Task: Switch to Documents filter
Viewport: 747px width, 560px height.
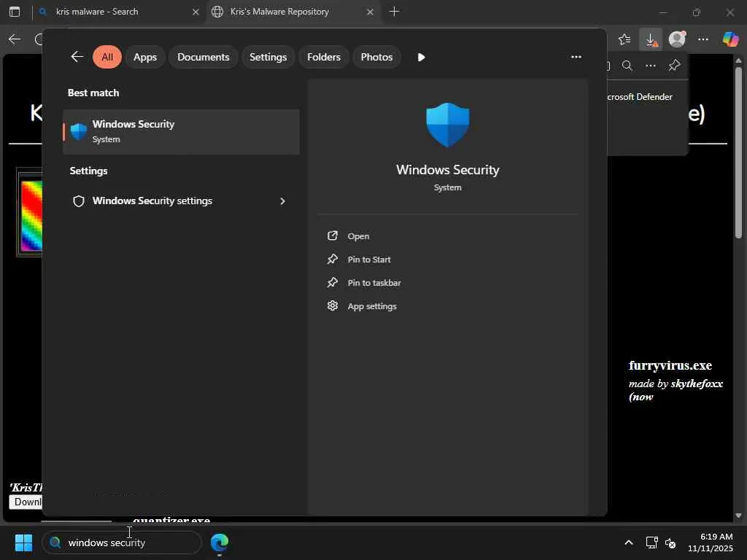Action: (x=203, y=57)
